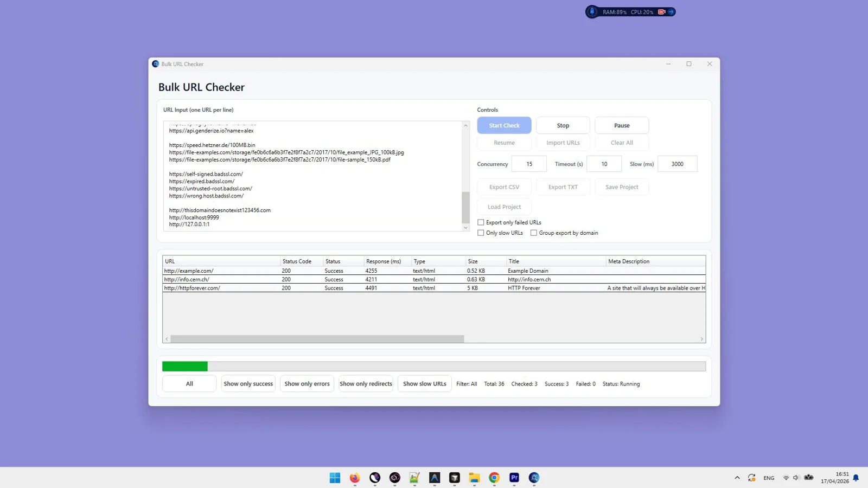868x488 pixels.
Task: Click the URL input vertical scrollbar thumb
Action: point(465,207)
